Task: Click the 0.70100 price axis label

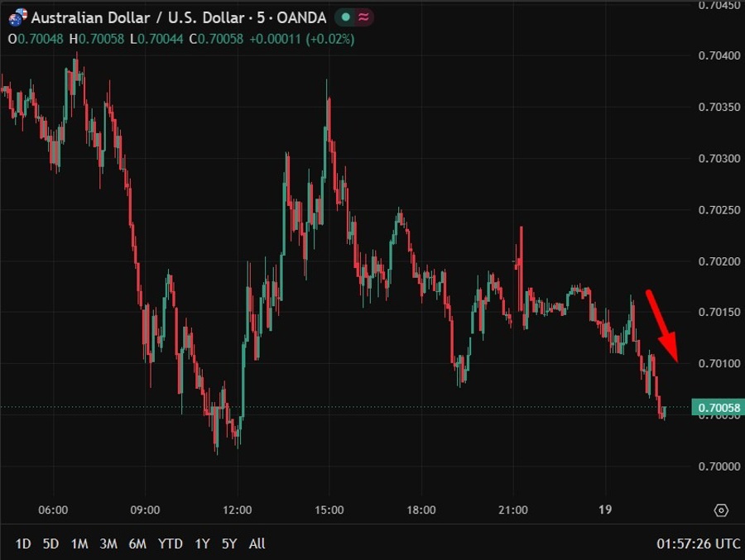Action: 719,363
